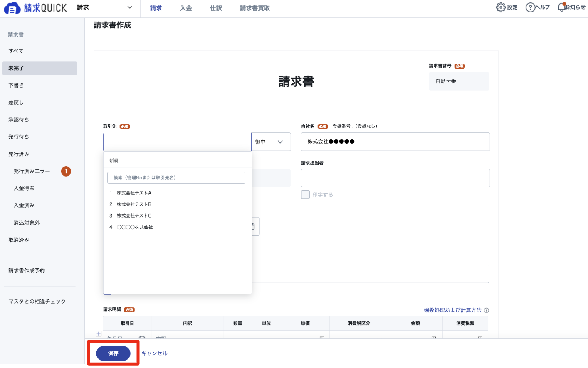Select 発行済み in sidebar
This screenshot has height=368, width=588.
click(x=40, y=154)
